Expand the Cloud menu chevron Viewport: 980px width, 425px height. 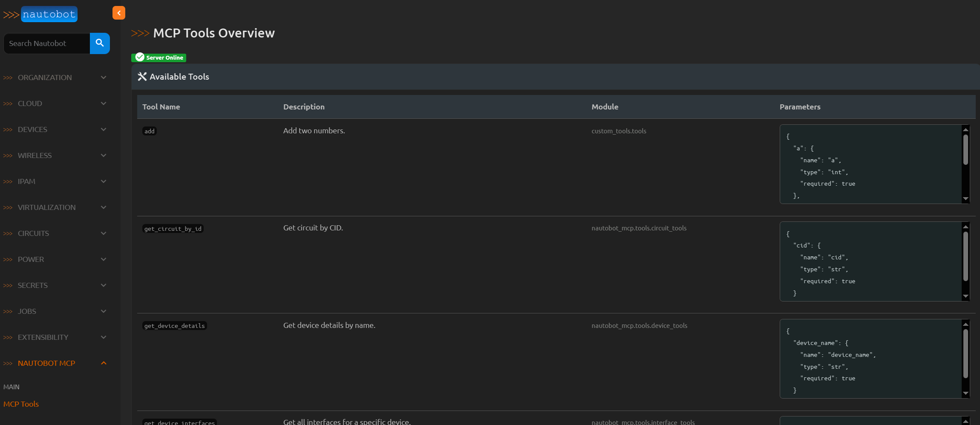click(104, 103)
